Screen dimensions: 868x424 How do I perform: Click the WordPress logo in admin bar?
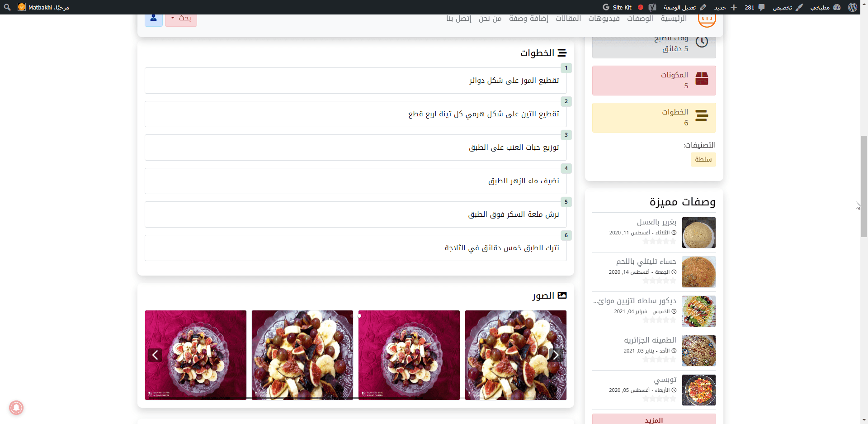pos(853,7)
